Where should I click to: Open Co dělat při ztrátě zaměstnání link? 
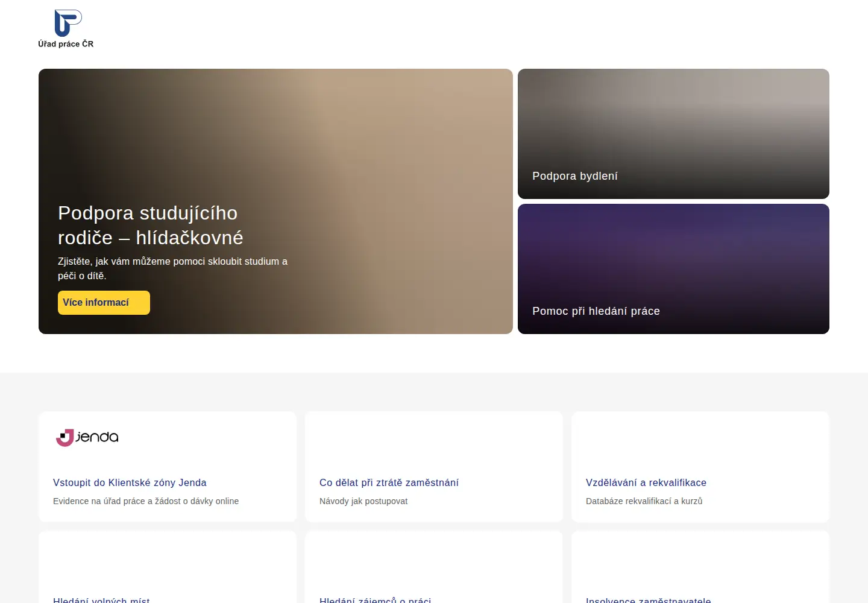click(x=389, y=482)
